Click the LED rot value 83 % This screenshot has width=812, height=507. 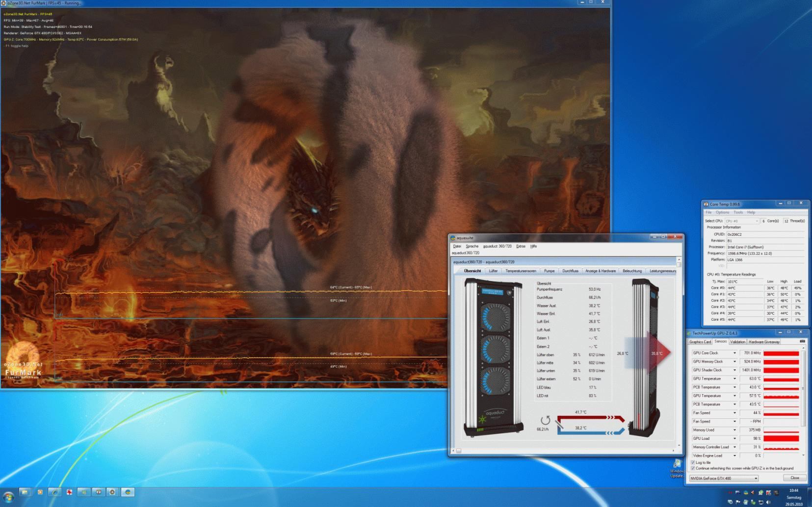(x=593, y=396)
